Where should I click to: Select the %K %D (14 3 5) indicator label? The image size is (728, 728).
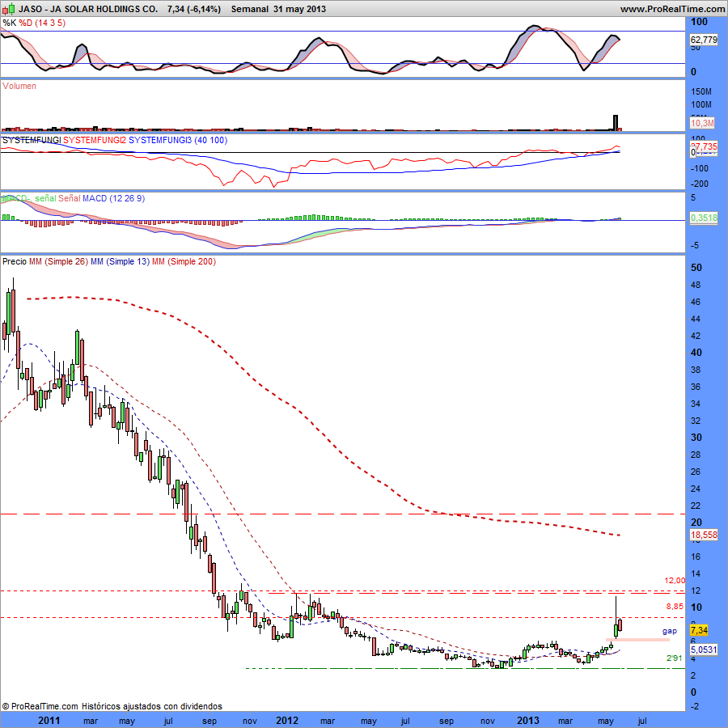coord(34,23)
